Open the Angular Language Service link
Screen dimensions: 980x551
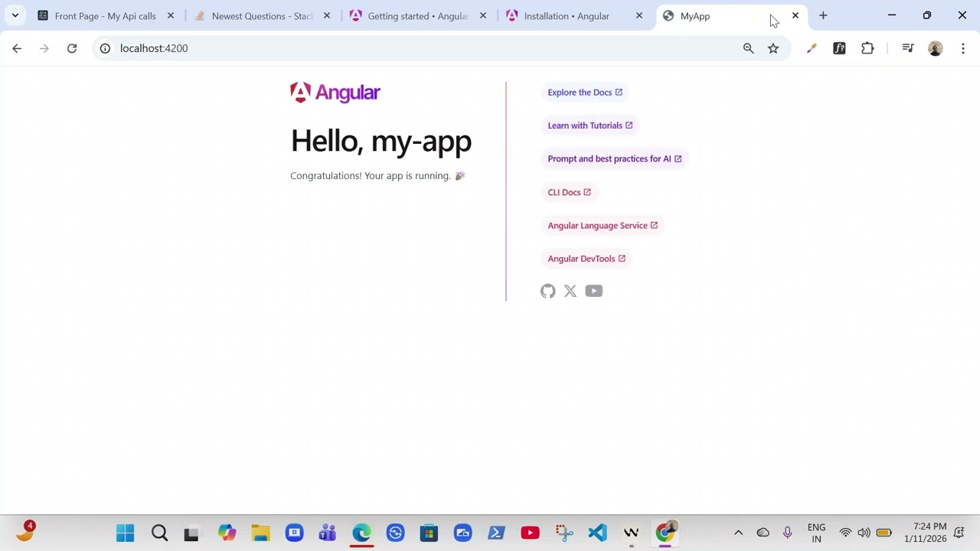tap(603, 225)
